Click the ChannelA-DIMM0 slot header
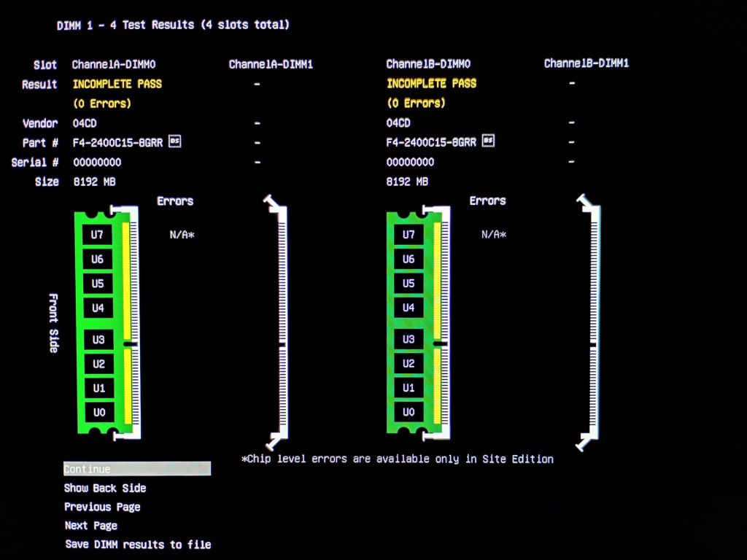This screenshot has height=560, width=747. [x=114, y=64]
